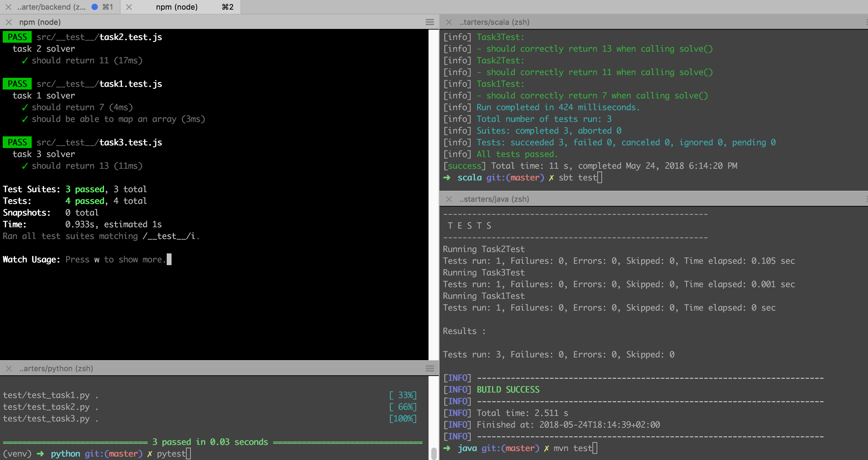Click task2.test.js file path in npm output
Image resolution: width=868 pixels, height=460 pixels.
point(131,37)
